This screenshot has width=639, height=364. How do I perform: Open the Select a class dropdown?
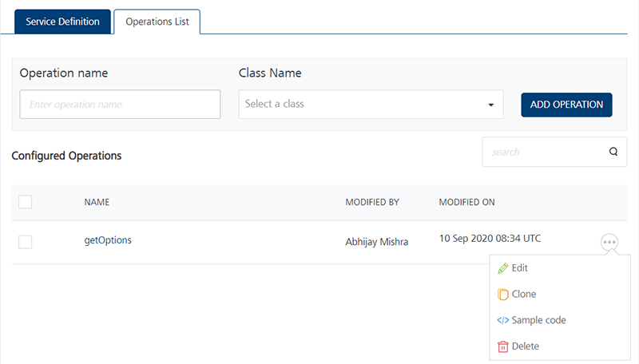point(363,104)
